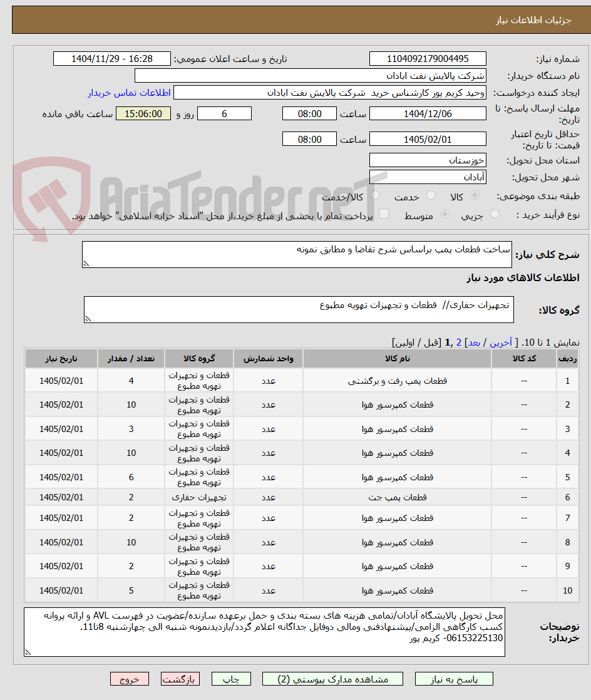Click the تاریخ نیاز column header

[x=61, y=359]
